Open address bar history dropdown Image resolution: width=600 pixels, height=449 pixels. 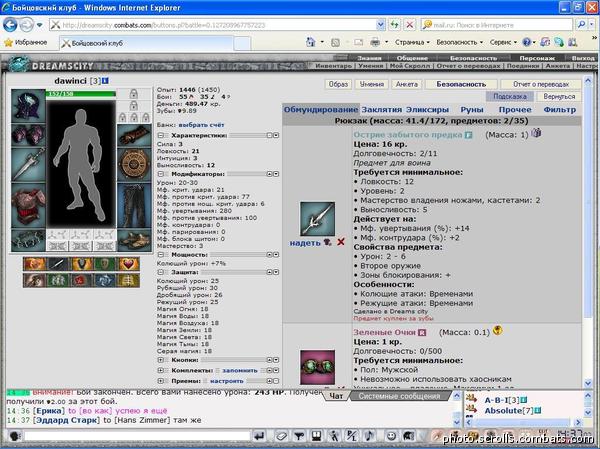pyautogui.click(x=380, y=25)
